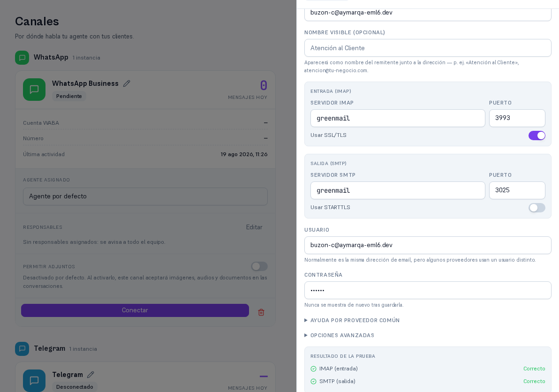Image resolution: width=559 pixels, height=392 pixels.
Task: Click the Resultado de la prueba heading
Action: click(x=343, y=356)
